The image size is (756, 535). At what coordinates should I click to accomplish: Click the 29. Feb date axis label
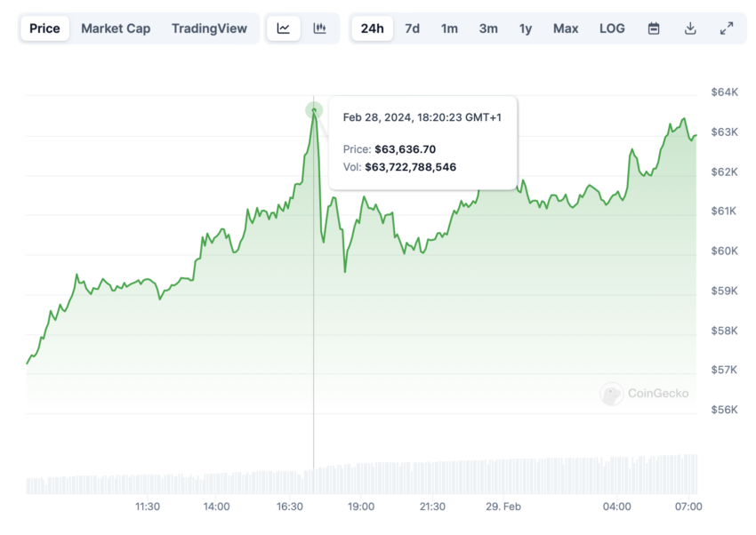503,507
